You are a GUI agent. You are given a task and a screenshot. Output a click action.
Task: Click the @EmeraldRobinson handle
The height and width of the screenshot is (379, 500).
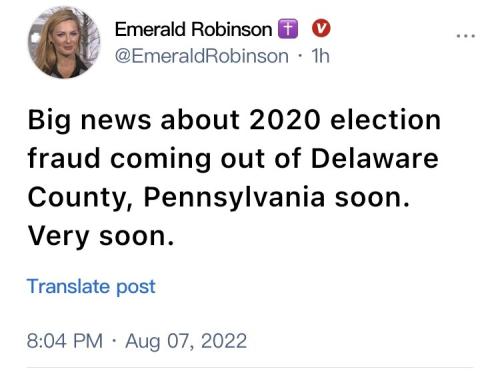(202, 56)
